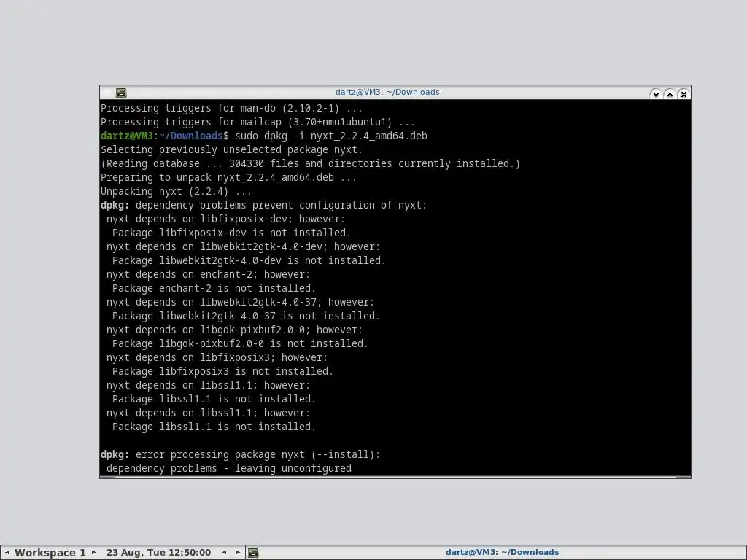Maximize terminal with up-arrow title button
This screenshot has height=560, width=747.
(x=670, y=94)
